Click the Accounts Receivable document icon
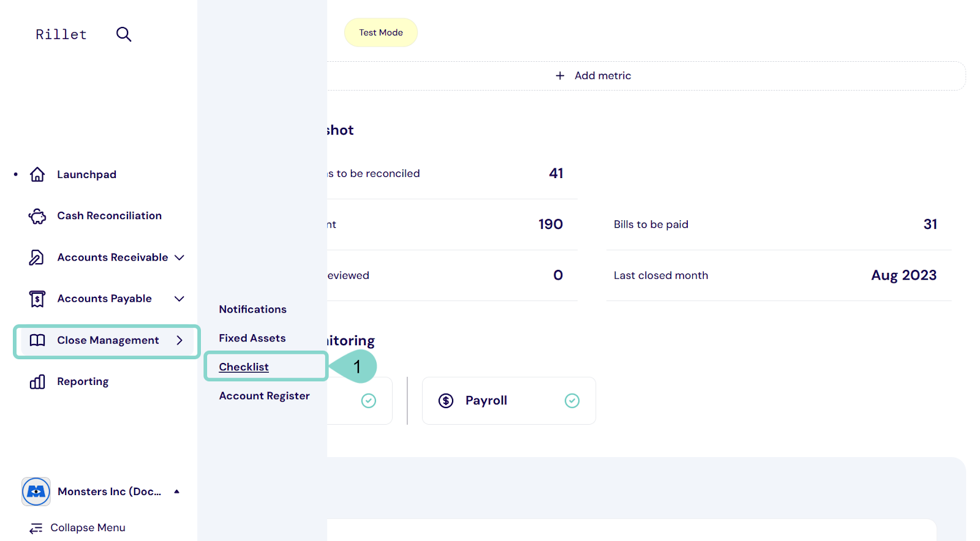The width and height of the screenshot is (980, 541). 37,258
